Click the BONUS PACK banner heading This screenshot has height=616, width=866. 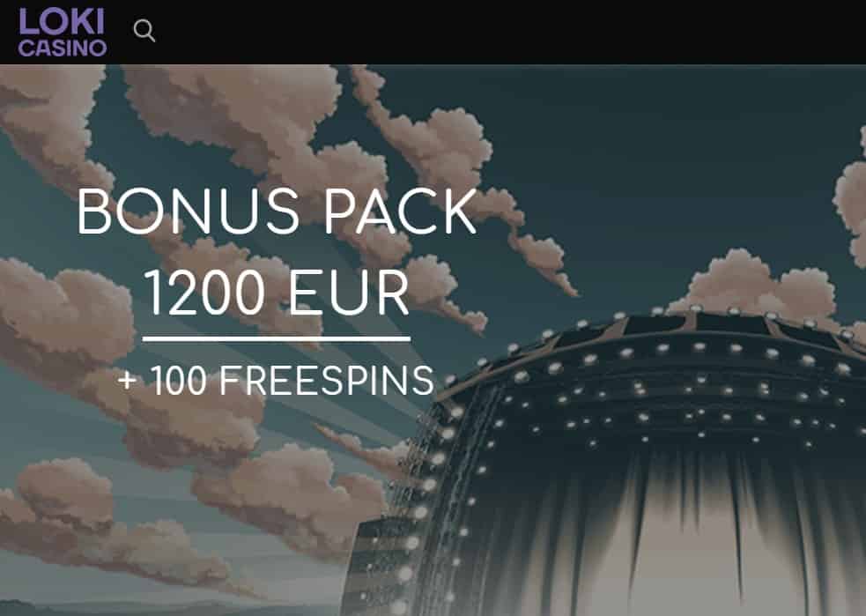(277, 212)
